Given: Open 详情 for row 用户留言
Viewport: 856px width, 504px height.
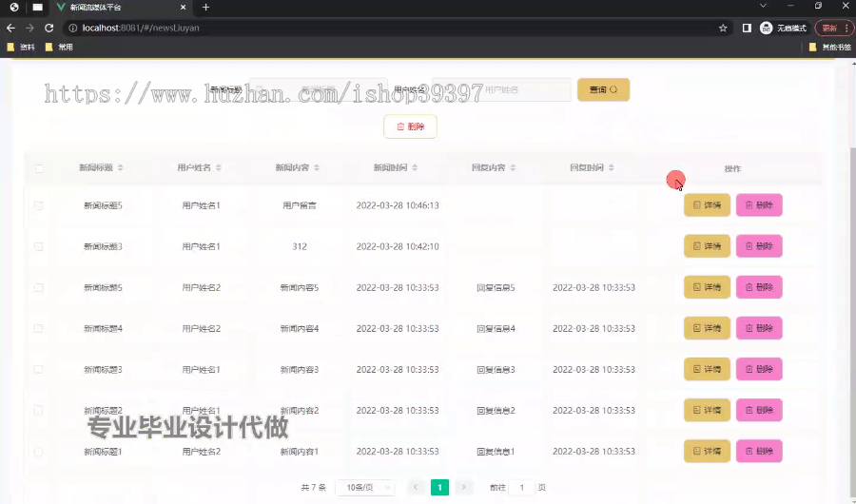Looking at the screenshot, I should click(707, 205).
